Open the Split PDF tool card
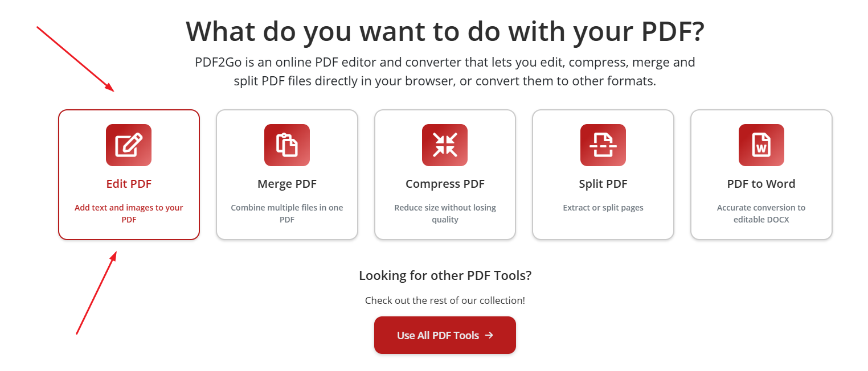 point(603,175)
